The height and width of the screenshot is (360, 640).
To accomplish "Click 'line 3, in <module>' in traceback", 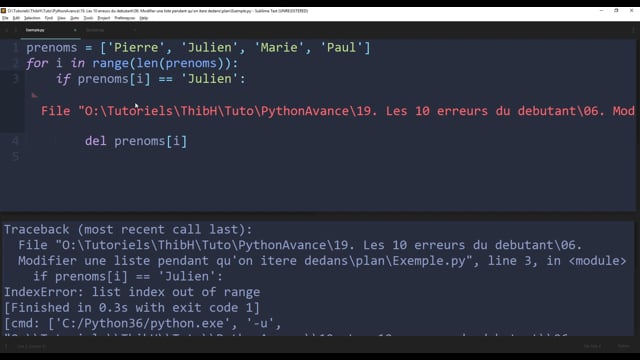I will [x=557, y=261].
